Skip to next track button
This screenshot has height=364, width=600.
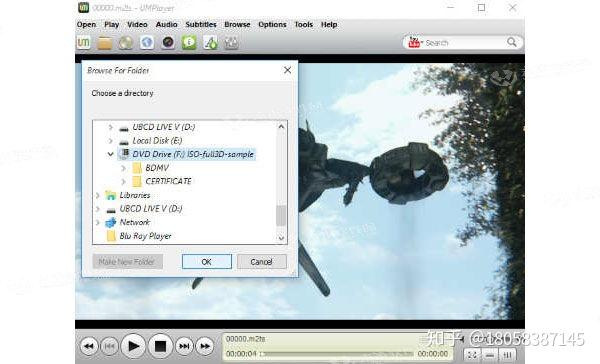(184, 346)
